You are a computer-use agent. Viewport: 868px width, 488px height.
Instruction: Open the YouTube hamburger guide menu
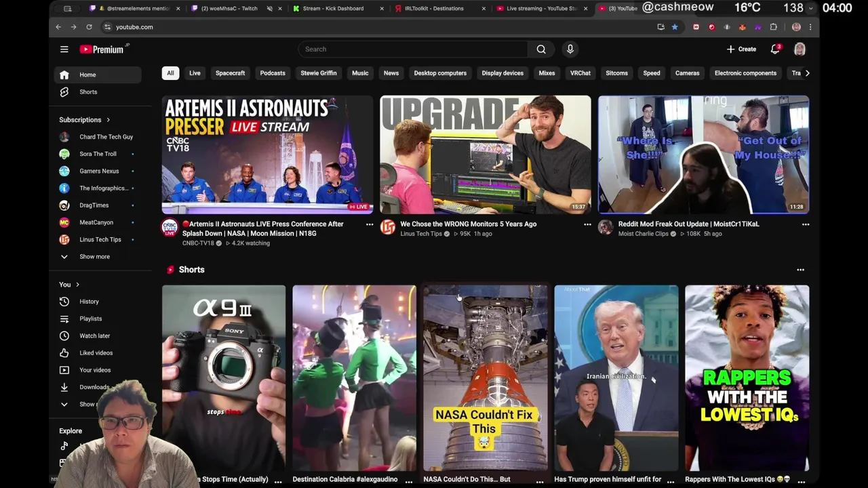tap(64, 49)
